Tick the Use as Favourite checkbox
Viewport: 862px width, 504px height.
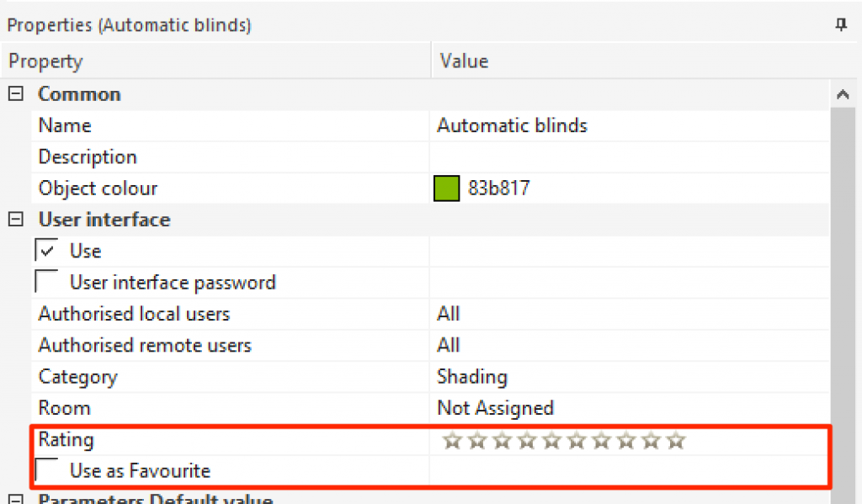[47, 470]
